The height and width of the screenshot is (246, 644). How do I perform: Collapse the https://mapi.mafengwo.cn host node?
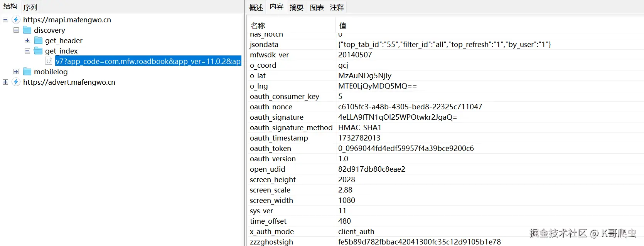5,20
